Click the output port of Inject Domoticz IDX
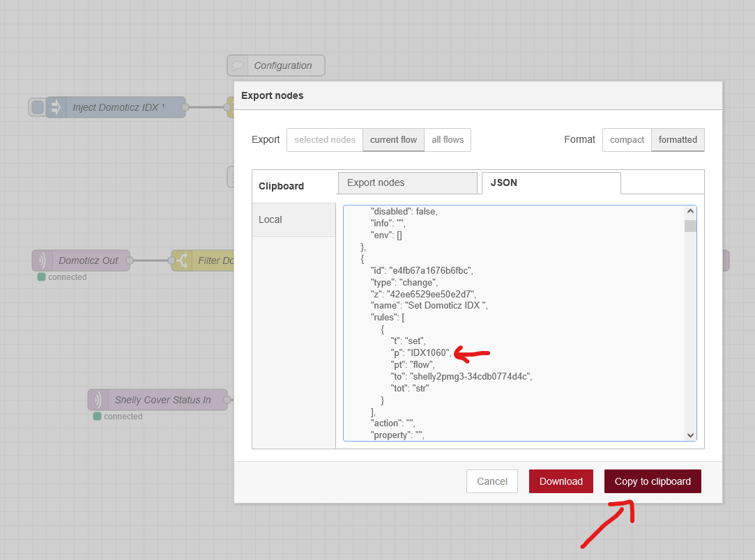 tap(185, 107)
